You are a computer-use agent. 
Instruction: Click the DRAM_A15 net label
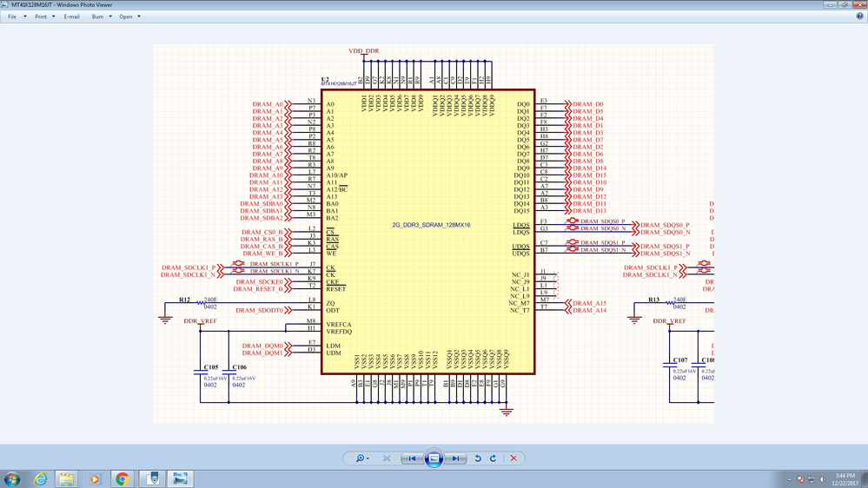pyautogui.click(x=590, y=303)
